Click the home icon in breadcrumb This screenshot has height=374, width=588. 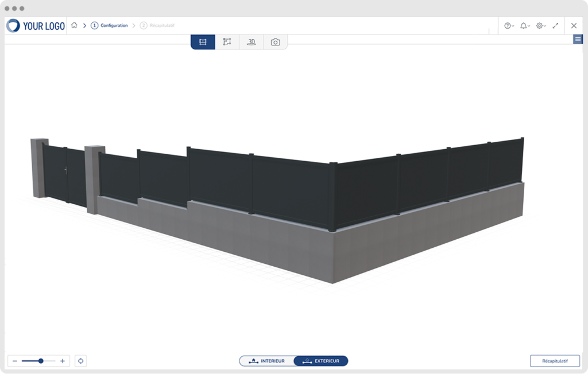74,26
